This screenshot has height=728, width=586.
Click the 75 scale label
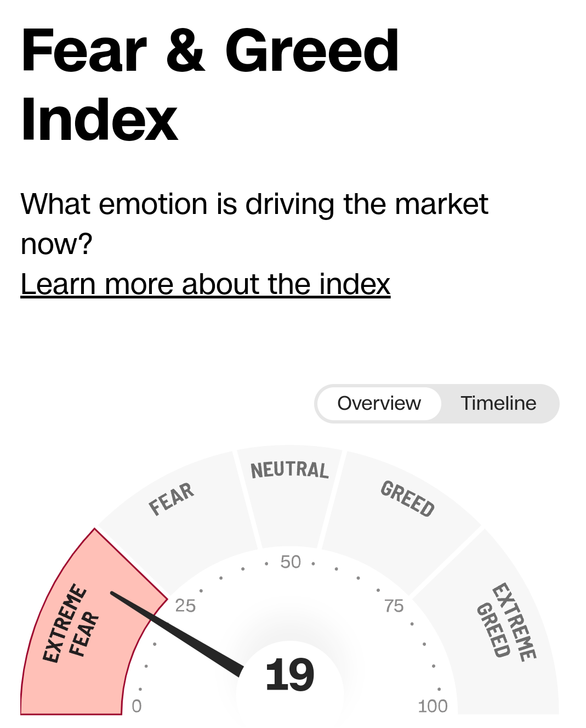tap(394, 606)
